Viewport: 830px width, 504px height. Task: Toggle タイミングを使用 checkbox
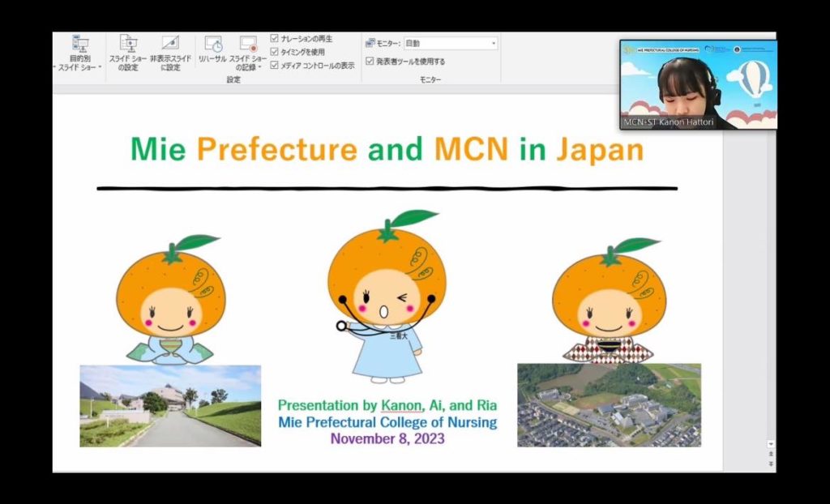274,52
